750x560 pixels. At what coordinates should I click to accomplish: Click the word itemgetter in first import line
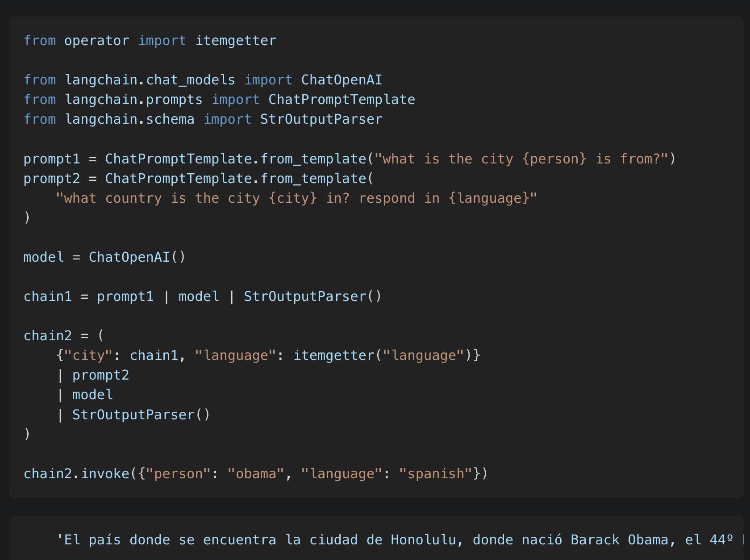[236, 41]
